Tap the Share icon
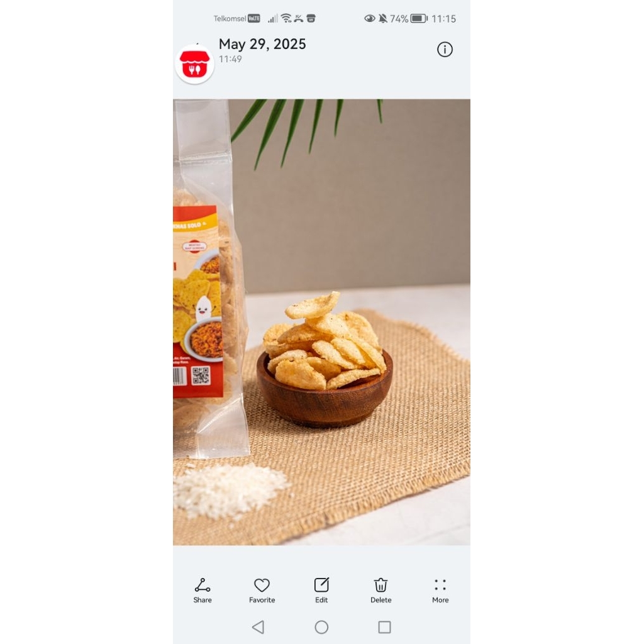This screenshot has width=644, height=644. (203, 585)
